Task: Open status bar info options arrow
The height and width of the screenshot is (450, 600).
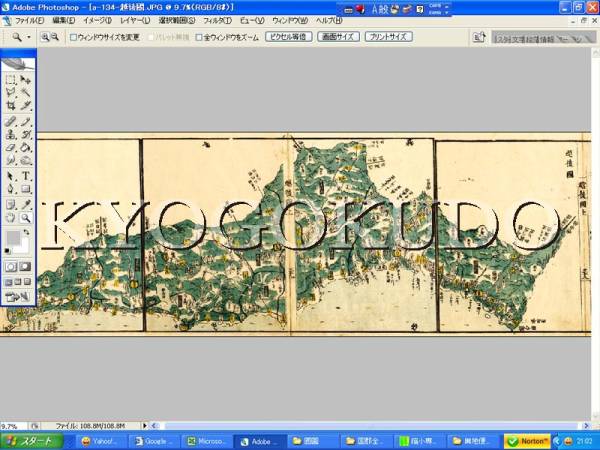Action: pyautogui.click(x=145, y=426)
